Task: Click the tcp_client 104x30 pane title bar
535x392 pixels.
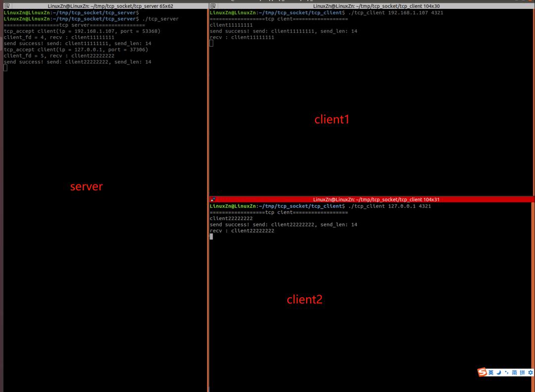Action: pos(372,6)
